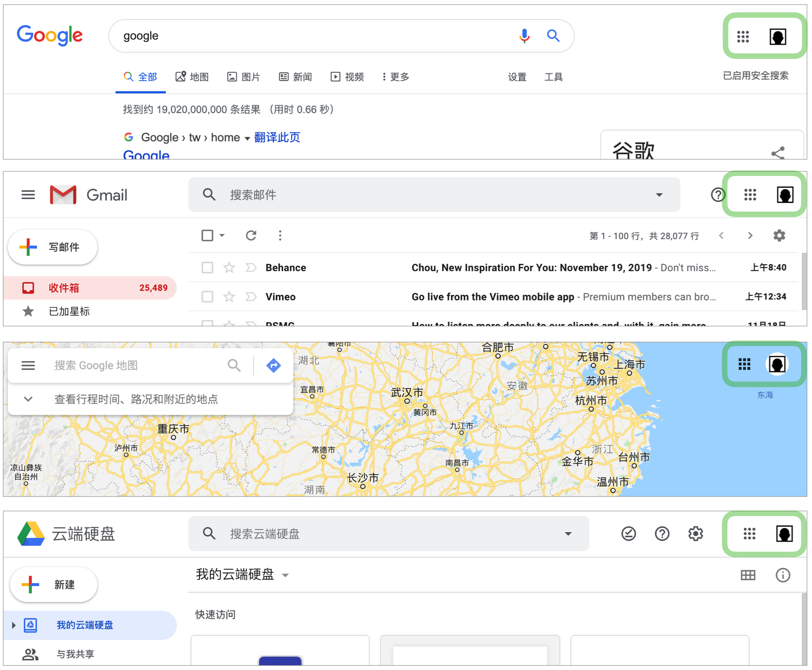
Task: Open Google Maps menu hamburger
Action: [x=28, y=365]
